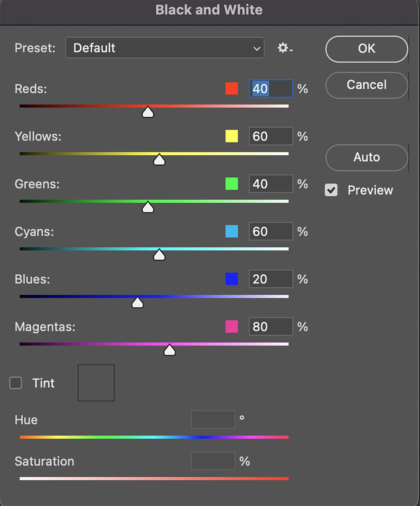Open the Preset dropdown set to Default

pyautogui.click(x=165, y=48)
